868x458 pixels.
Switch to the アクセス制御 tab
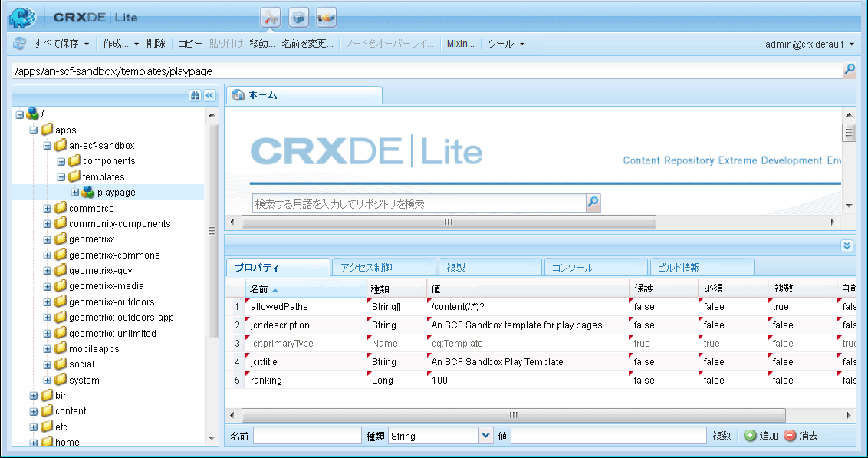[383, 267]
